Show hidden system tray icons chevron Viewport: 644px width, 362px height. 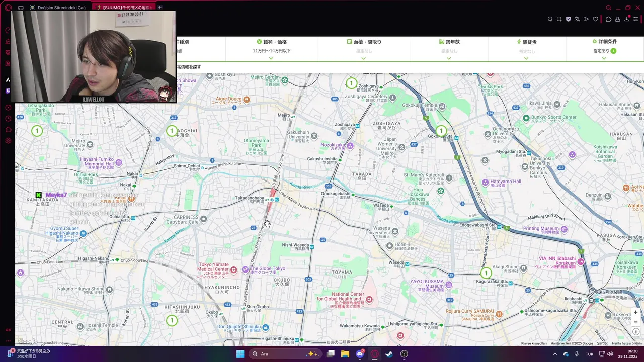tap(555, 354)
